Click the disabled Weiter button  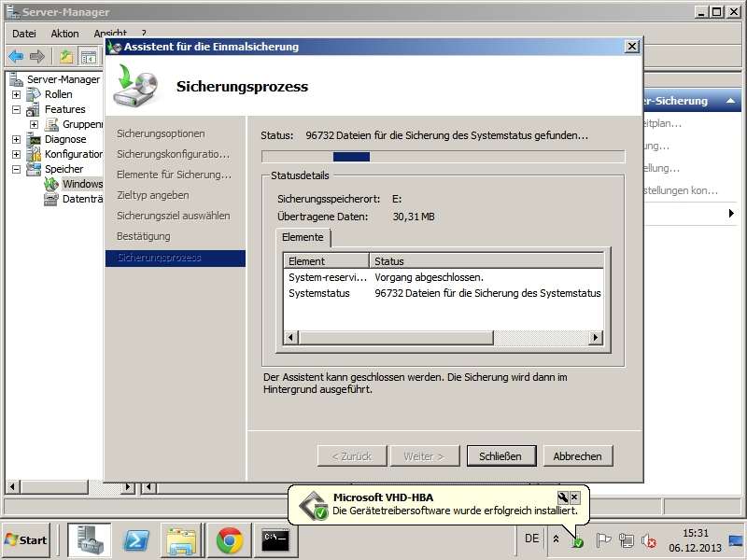coord(425,456)
